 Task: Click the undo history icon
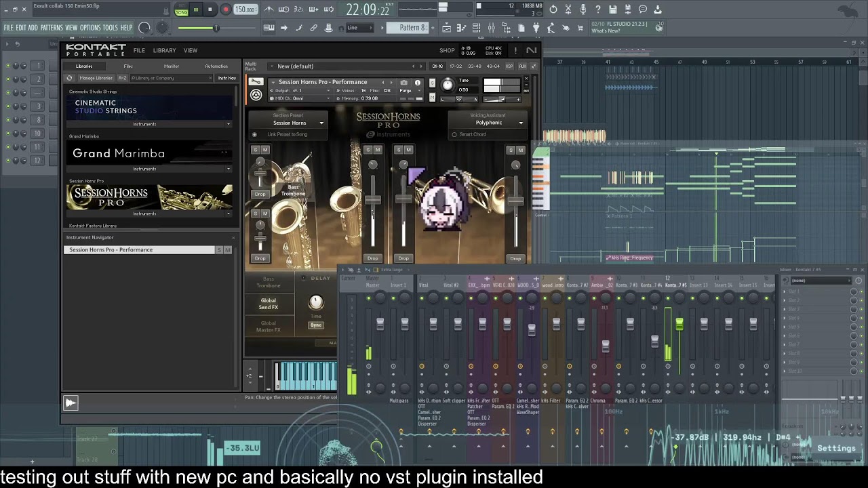tap(553, 9)
